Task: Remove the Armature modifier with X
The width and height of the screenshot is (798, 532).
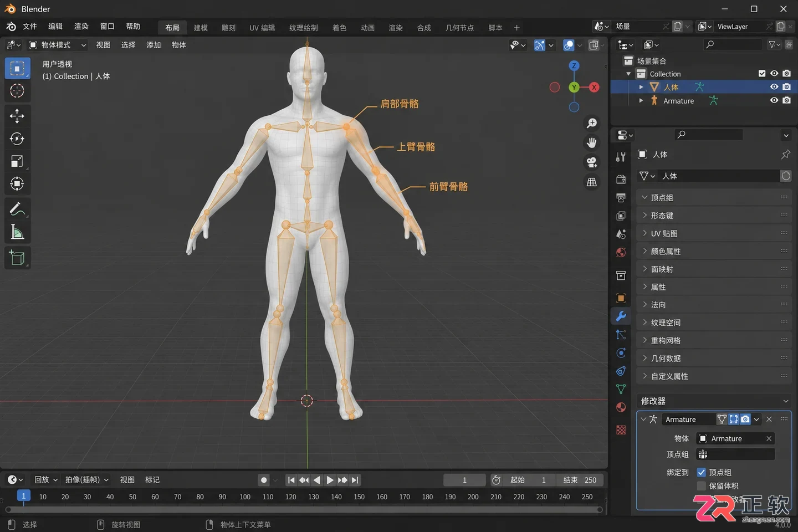Action: 769,420
